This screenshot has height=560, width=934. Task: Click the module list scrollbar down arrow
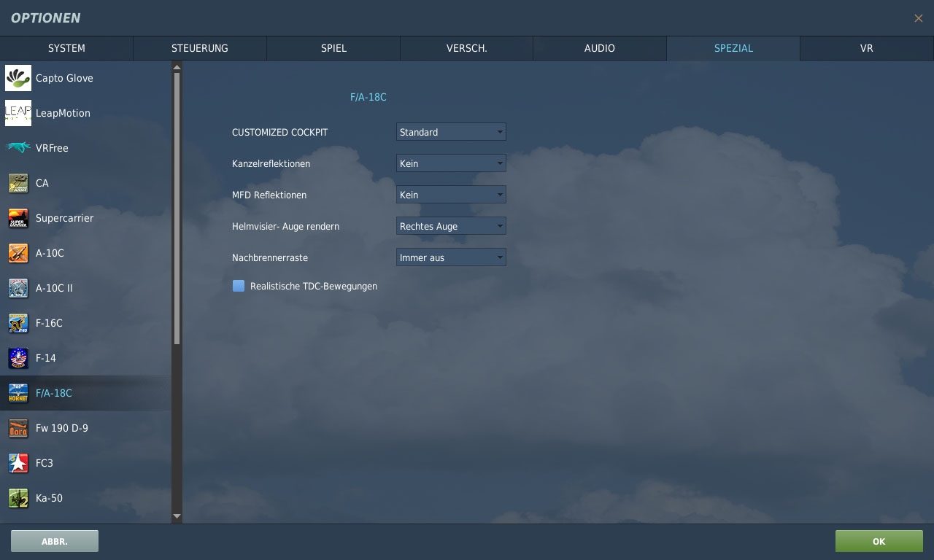(x=177, y=516)
